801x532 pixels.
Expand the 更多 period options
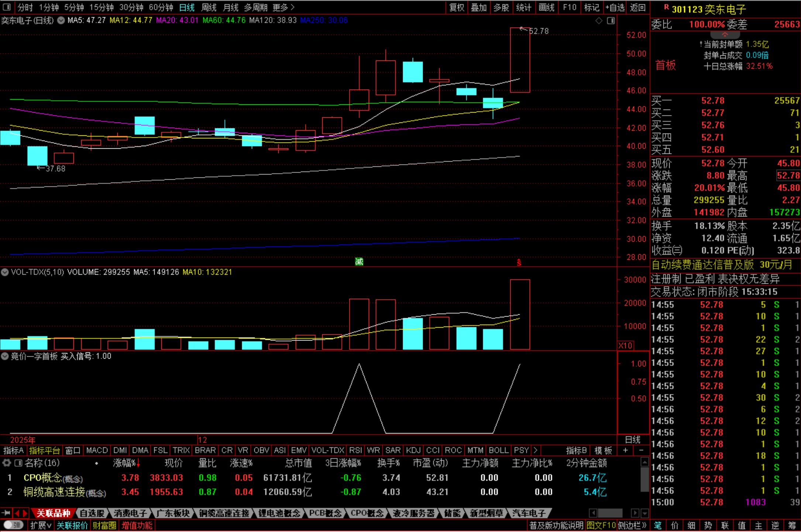click(283, 7)
